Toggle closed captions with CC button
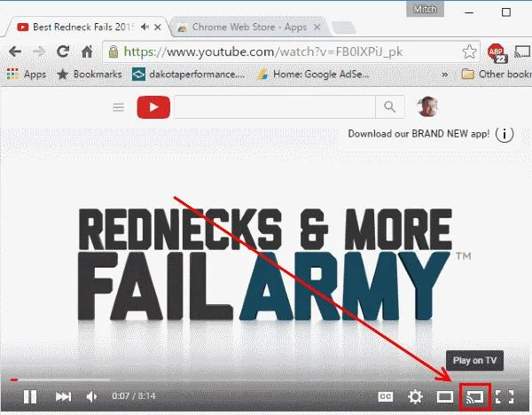 click(386, 396)
